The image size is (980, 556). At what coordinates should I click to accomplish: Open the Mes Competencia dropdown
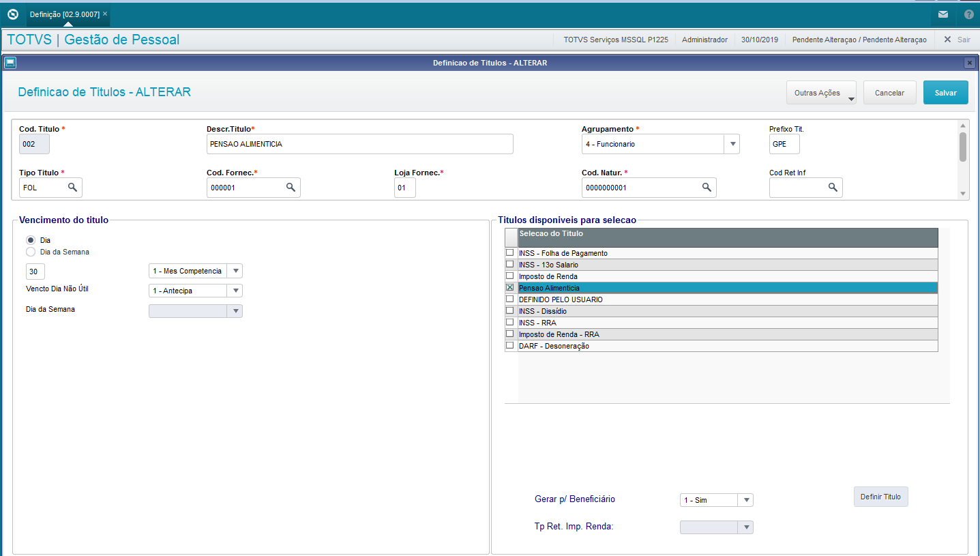(235, 271)
